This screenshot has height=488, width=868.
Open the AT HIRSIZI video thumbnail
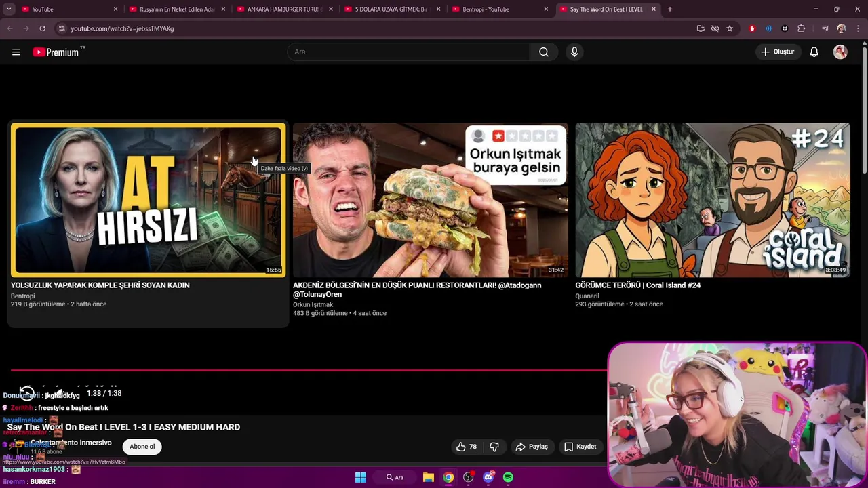coord(148,200)
